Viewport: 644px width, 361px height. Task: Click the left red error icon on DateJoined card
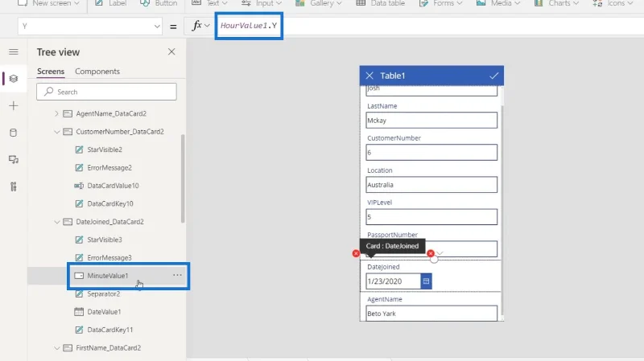356,253
